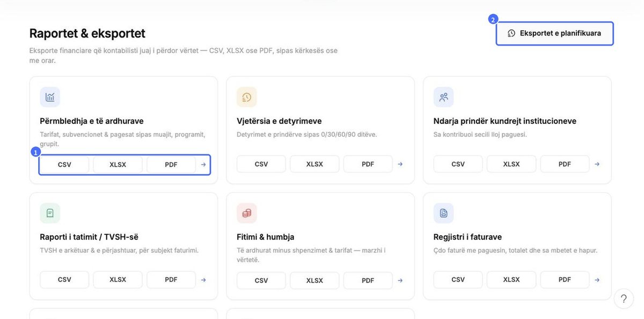Open Regjistri i faturave report arrow
The image size is (644, 319).
point(597,280)
